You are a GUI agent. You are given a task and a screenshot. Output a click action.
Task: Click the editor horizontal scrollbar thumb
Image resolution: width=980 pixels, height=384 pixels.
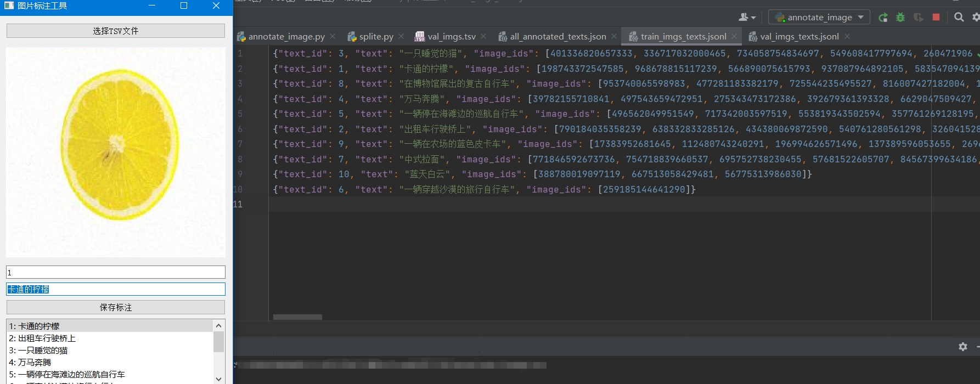tap(297, 317)
